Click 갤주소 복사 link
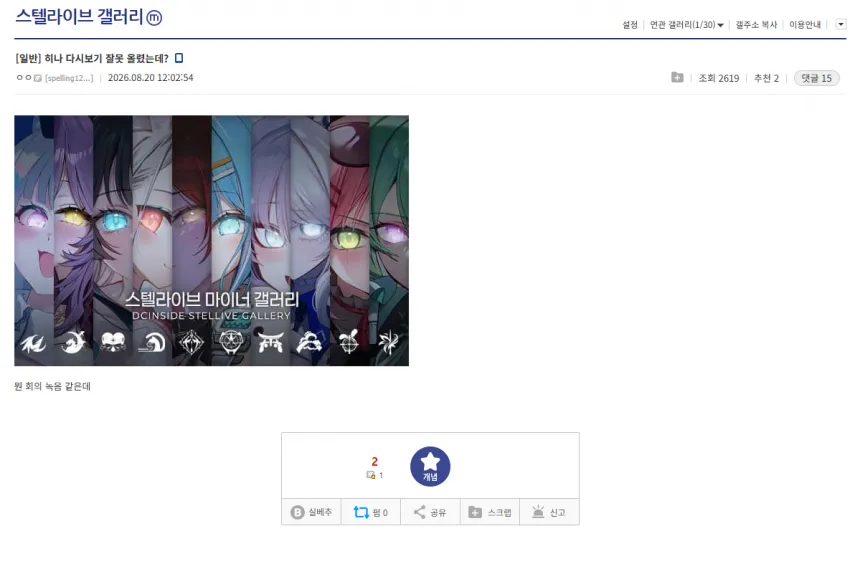Viewport: 850px width, 564px height. (756, 24)
